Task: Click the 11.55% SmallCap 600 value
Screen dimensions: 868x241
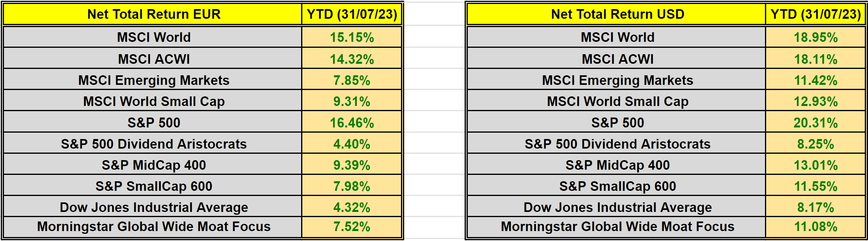Action: pos(815,186)
